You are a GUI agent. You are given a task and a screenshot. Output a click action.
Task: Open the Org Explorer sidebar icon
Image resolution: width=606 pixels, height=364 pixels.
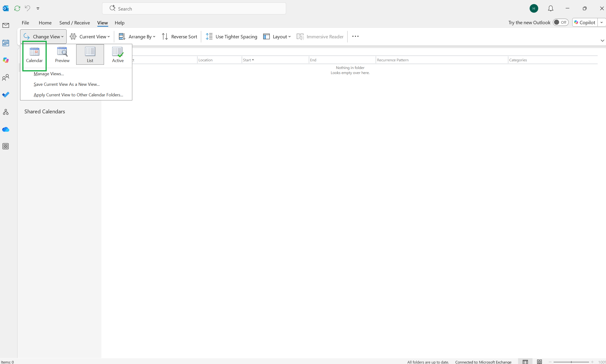pyautogui.click(x=6, y=112)
